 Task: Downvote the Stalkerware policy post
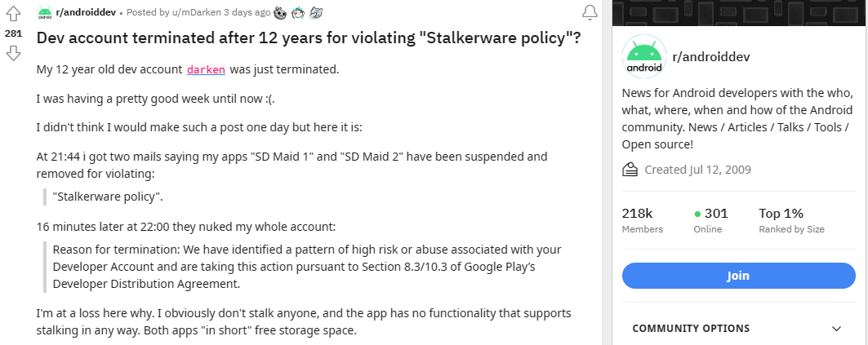13,54
